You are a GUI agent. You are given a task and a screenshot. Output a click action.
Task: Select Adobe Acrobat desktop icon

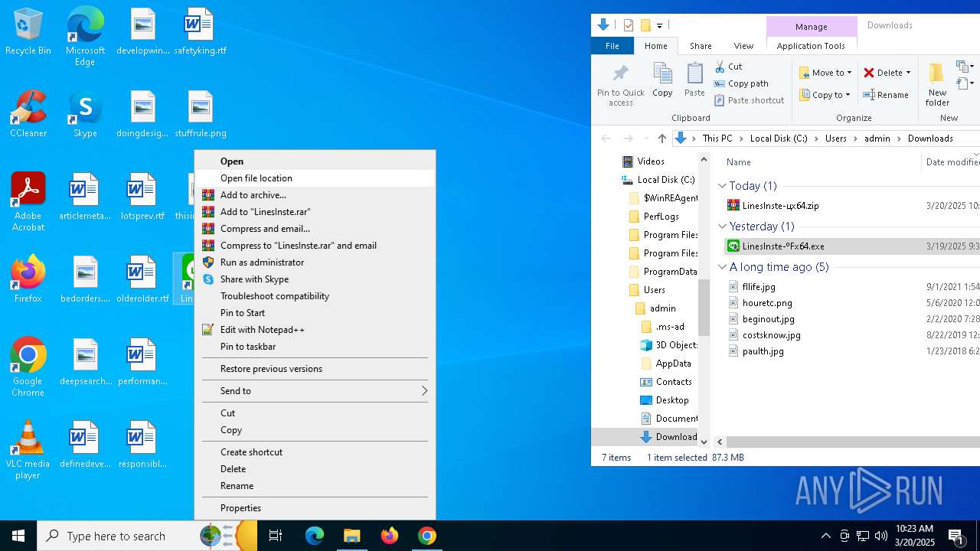point(28,202)
